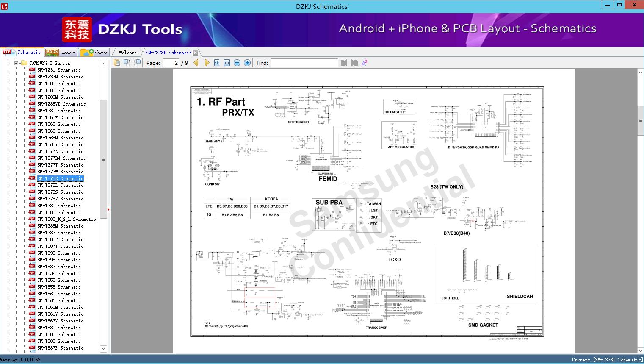Screen dimensions: 644x364
Task: Click the PDF icon beside SM-T360 Schematic
Action: coord(32,124)
